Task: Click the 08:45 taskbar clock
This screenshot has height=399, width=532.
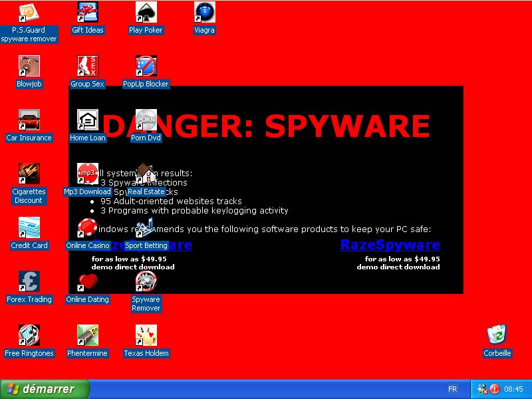Action: [513, 389]
